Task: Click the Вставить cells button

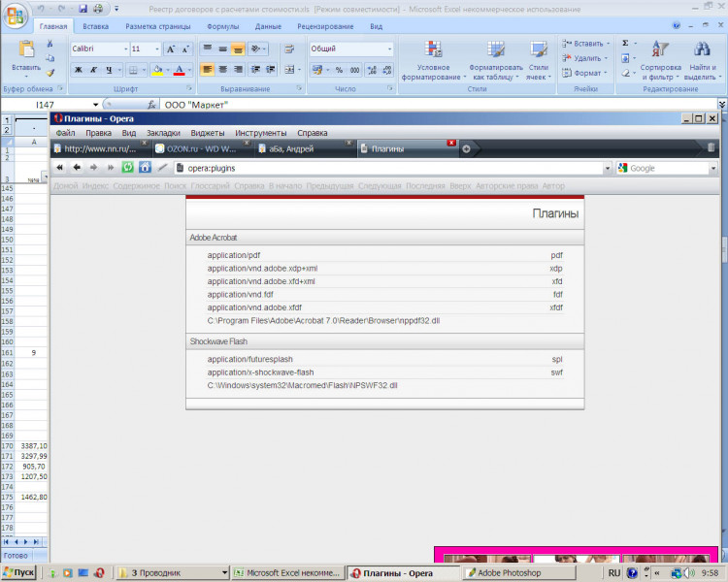Action: [x=586, y=44]
